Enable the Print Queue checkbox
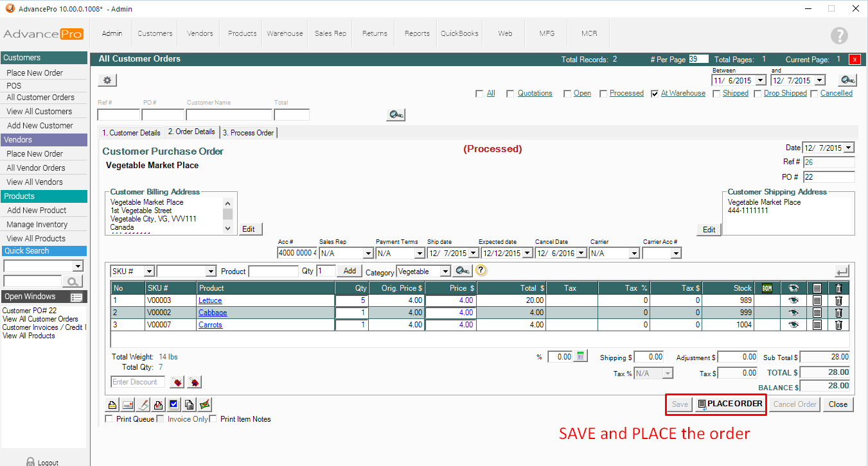The height and width of the screenshot is (466, 868). click(x=109, y=419)
